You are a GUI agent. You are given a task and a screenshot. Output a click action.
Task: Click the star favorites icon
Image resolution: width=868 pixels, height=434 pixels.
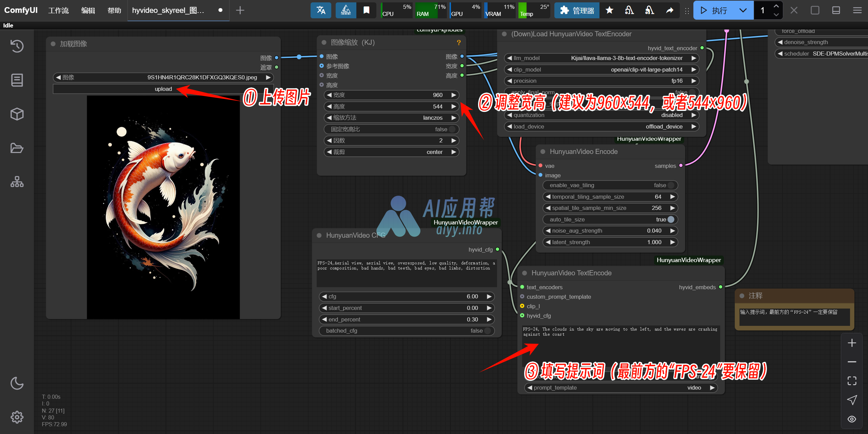point(609,10)
